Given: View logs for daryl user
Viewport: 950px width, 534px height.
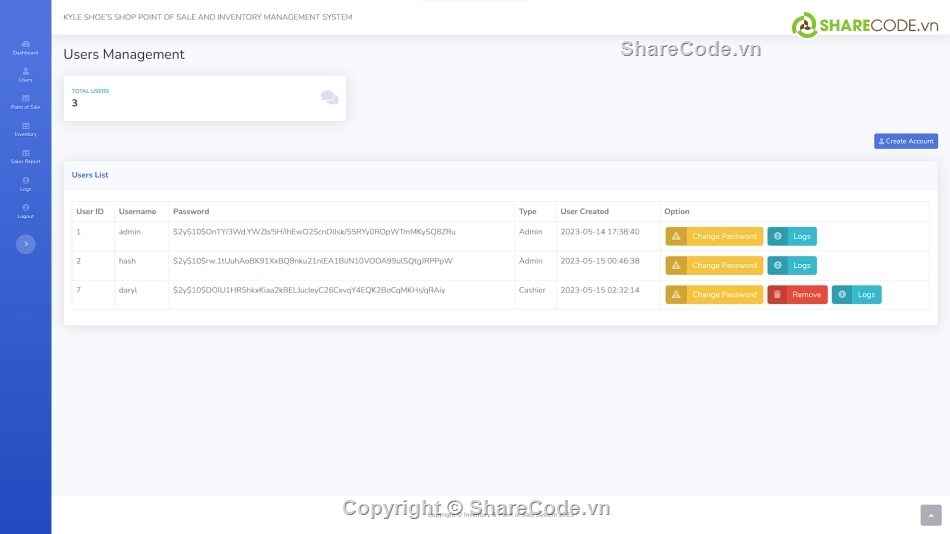Looking at the screenshot, I should (x=856, y=295).
